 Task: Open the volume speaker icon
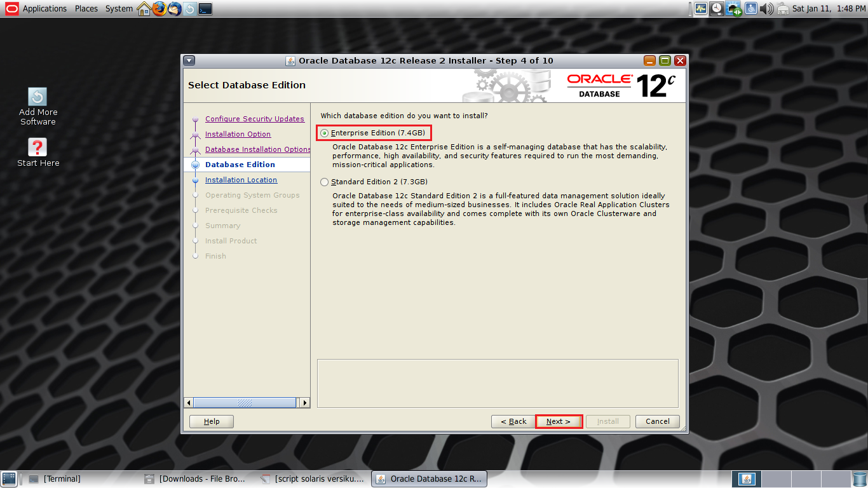pos(766,8)
